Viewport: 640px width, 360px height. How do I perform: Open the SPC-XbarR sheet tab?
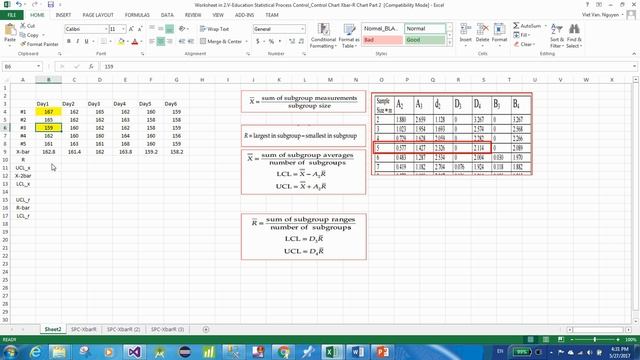pyautogui.click(x=84, y=329)
